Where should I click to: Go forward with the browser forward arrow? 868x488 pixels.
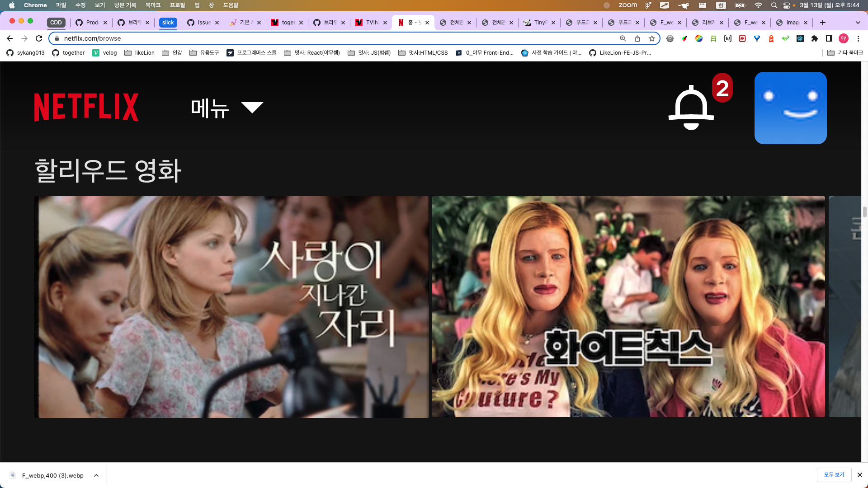point(24,38)
